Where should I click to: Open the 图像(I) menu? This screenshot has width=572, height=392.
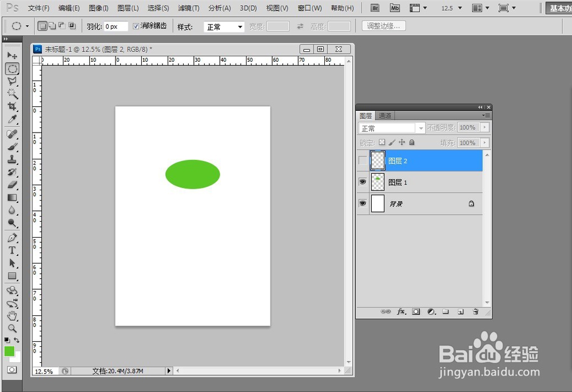coord(98,8)
